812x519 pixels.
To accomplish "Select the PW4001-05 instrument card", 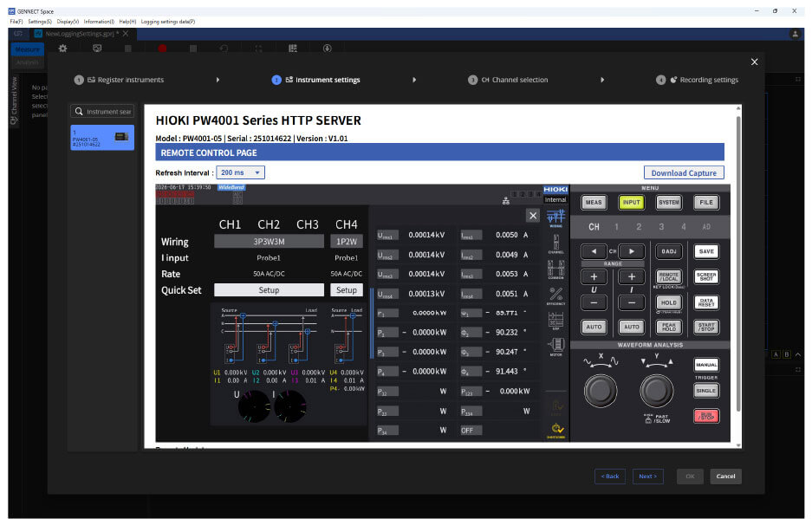I will [102, 137].
